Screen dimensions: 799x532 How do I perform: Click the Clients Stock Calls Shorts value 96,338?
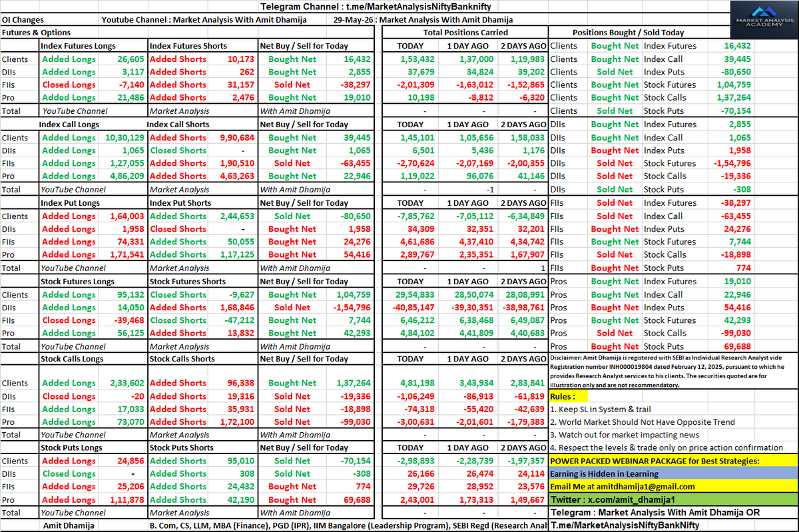click(x=240, y=383)
